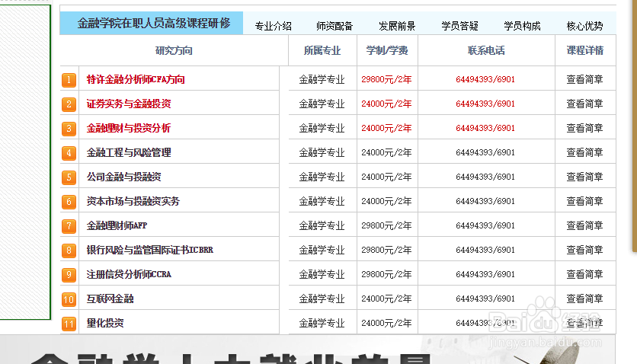Open the 专业介绍 tab
Viewport: 637px width, 364px height.
click(x=273, y=26)
